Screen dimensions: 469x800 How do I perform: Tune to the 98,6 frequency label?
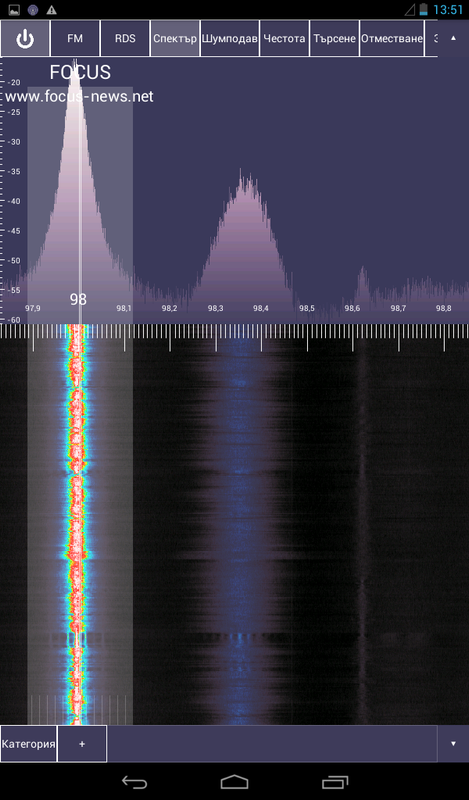[352, 308]
